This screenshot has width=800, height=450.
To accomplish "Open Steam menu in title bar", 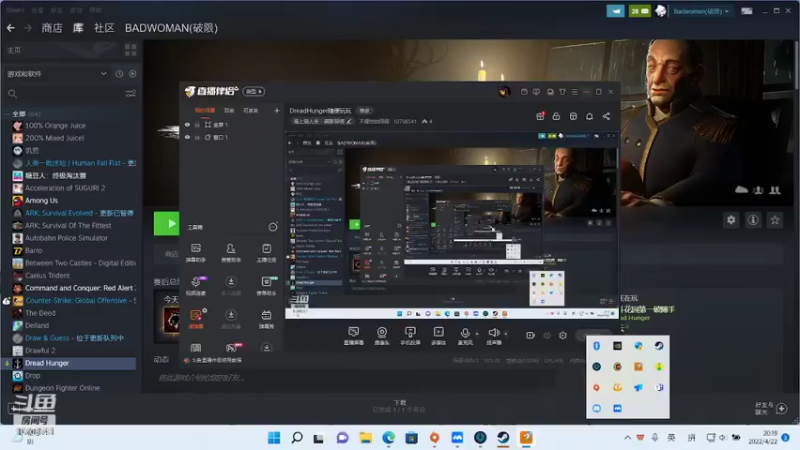I will pos(15,10).
